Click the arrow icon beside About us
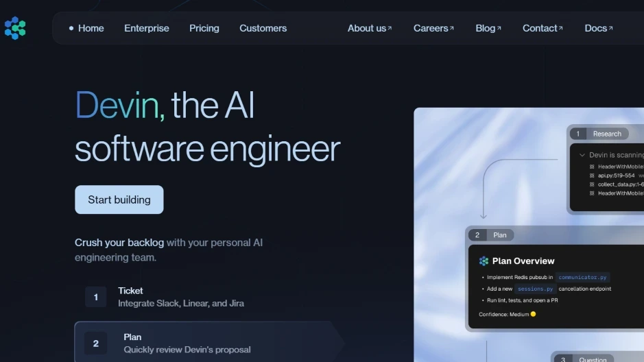 390,28
